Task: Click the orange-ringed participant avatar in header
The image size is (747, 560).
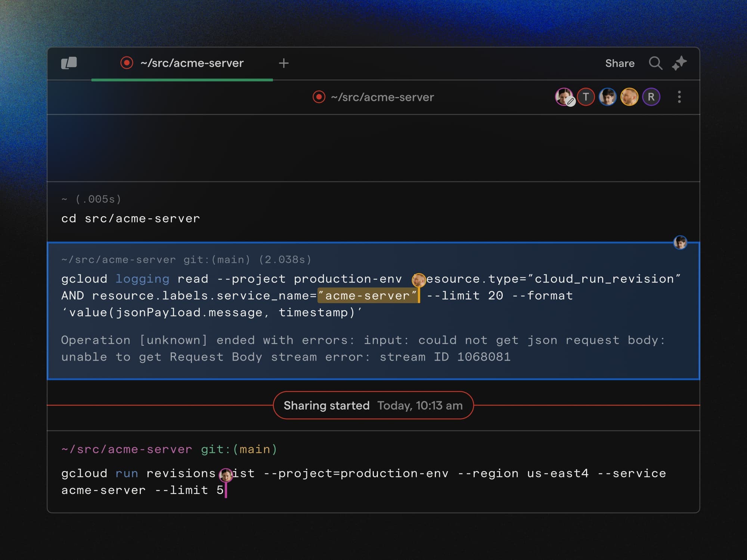Action: pyautogui.click(x=629, y=97)
